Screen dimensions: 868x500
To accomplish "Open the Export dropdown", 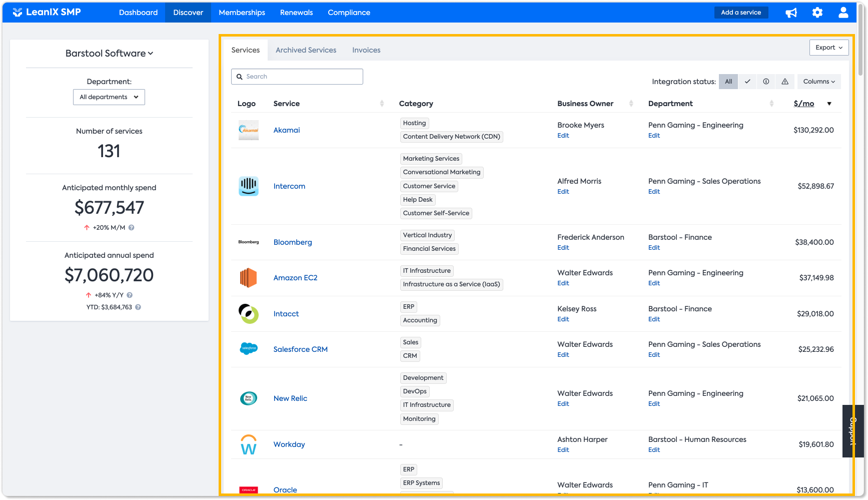I will point(829,48).
